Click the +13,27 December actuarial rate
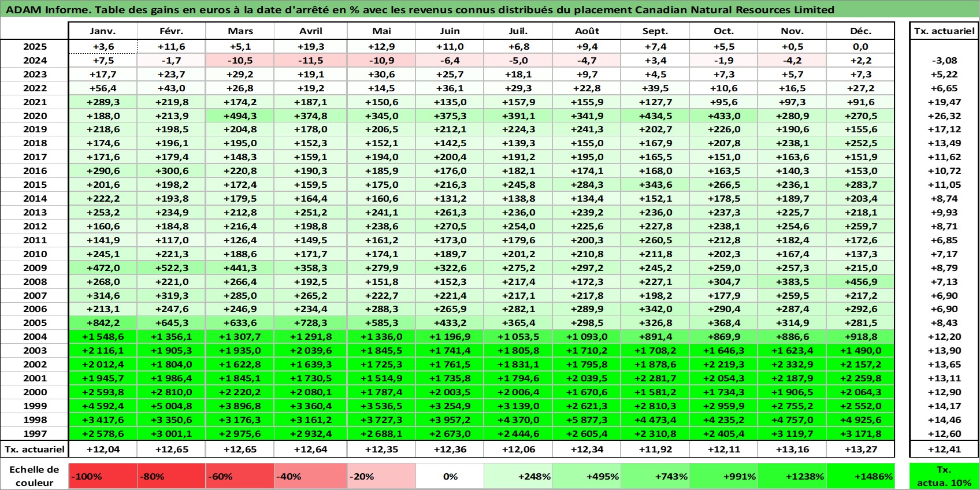The width and height of the screenshot is (980, 490). (860, 449)
